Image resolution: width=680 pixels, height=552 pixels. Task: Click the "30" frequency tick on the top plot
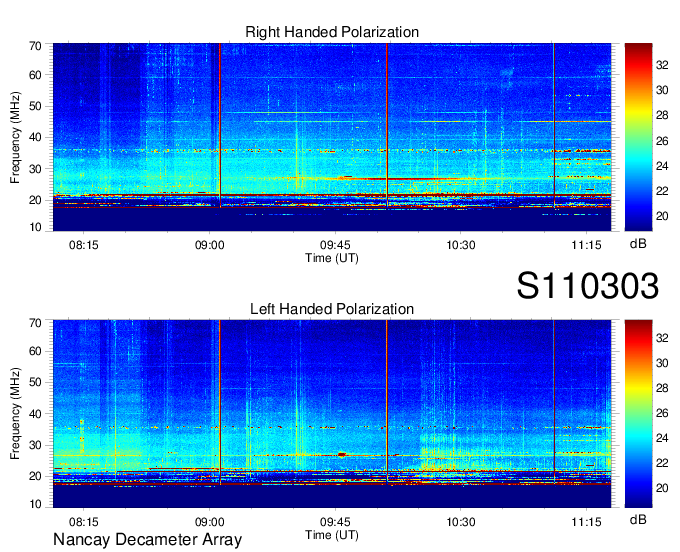point(35,169)
